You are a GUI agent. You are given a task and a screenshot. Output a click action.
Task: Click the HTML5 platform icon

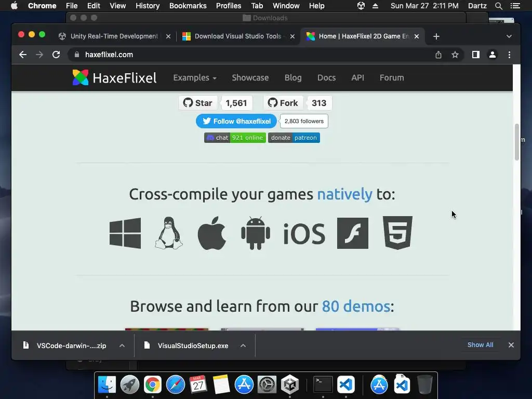point(397,233)
